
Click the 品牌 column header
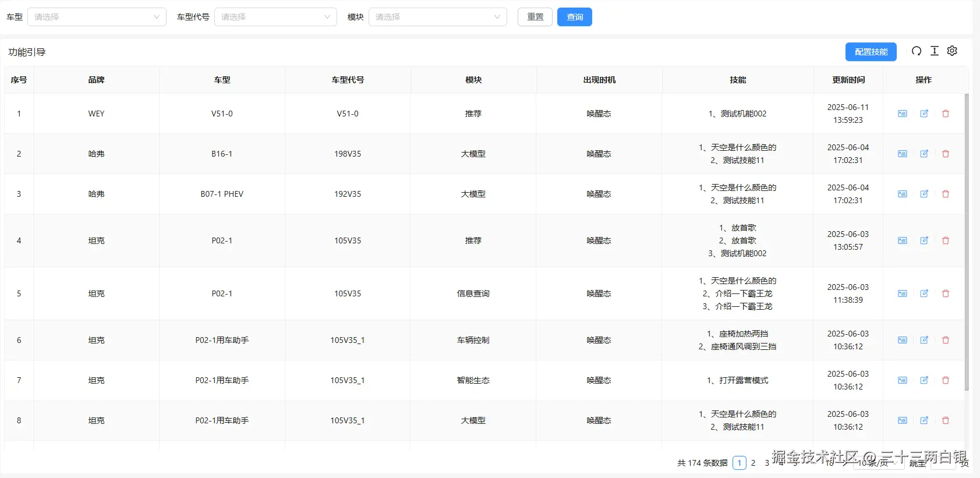tap(96, 80)
